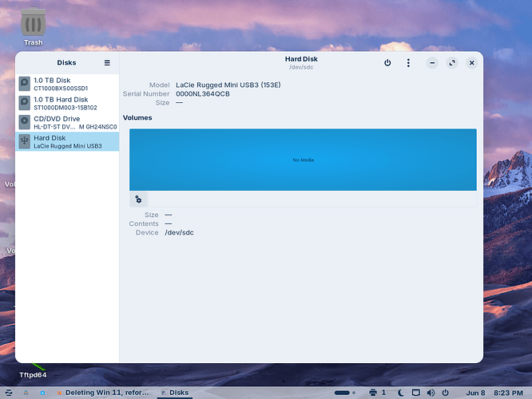This screenshot has width=532, height=399.
Task: Open the volume speaker icon in tray
Action: [431, 393]
